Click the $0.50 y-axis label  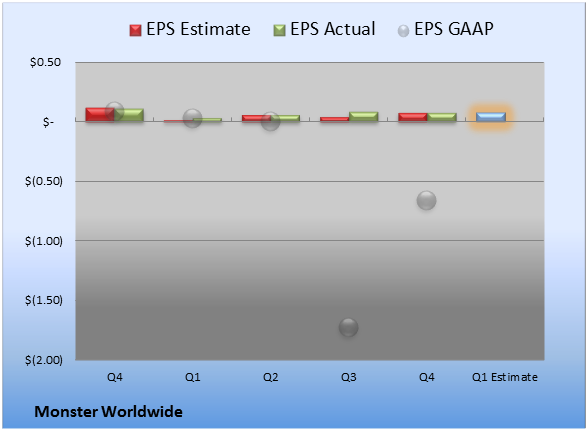click(x=45, y=62)
